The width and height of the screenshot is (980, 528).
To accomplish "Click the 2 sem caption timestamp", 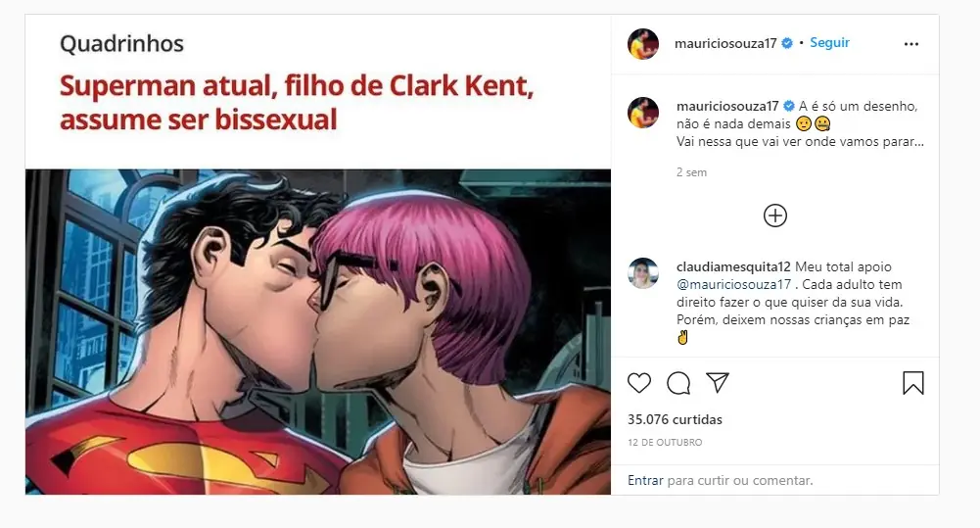I will (691, 172).
